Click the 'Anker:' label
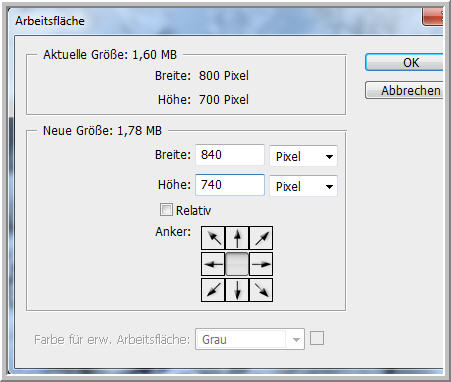Screen dimensions: 451x382 point(173,232)
